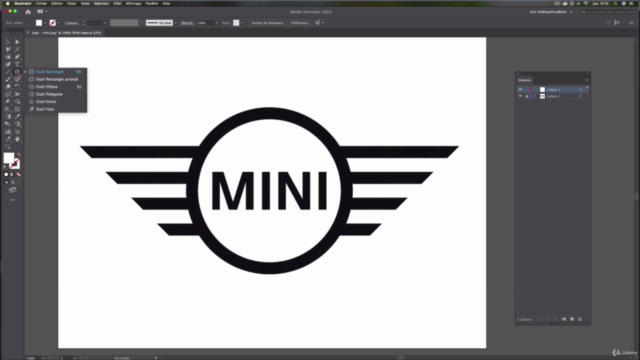Open stroke color dropdown arrow in control bar
640x360 pixels.
59,23
